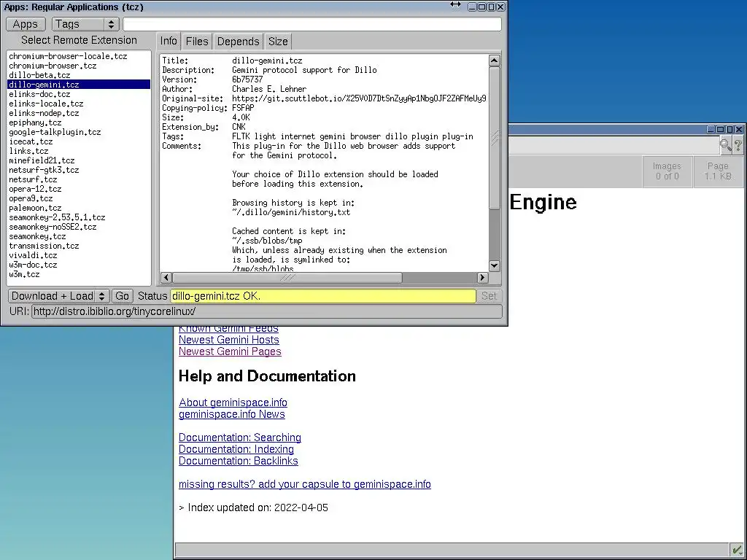Switch to the Files tab
The image size is (747, 560).
click(197, 42)
